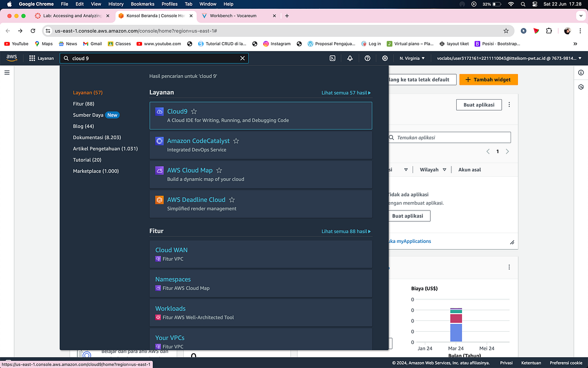Open the Info panel on the right edge

(x=581, y=72)
